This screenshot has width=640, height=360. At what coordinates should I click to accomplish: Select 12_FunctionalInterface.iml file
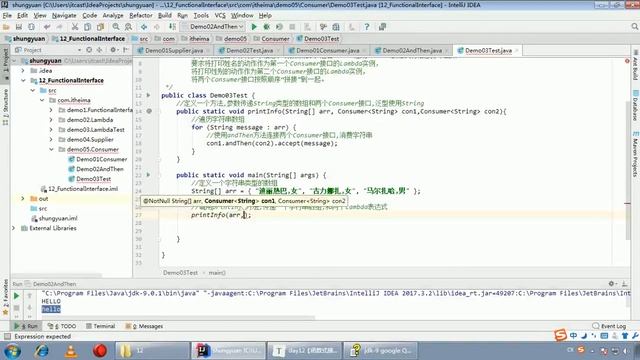[x=83, y=189]
